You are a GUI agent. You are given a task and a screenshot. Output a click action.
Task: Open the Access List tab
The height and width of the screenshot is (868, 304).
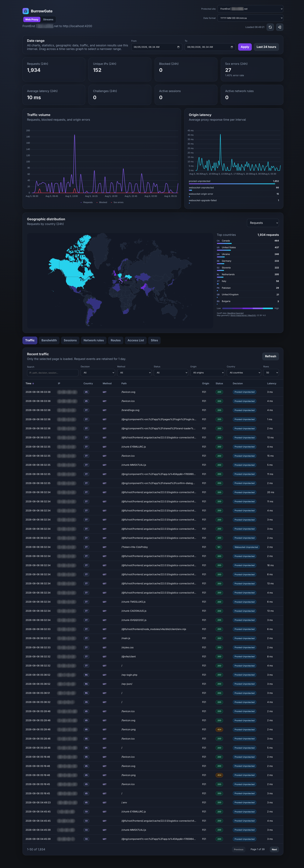[136, 340]
